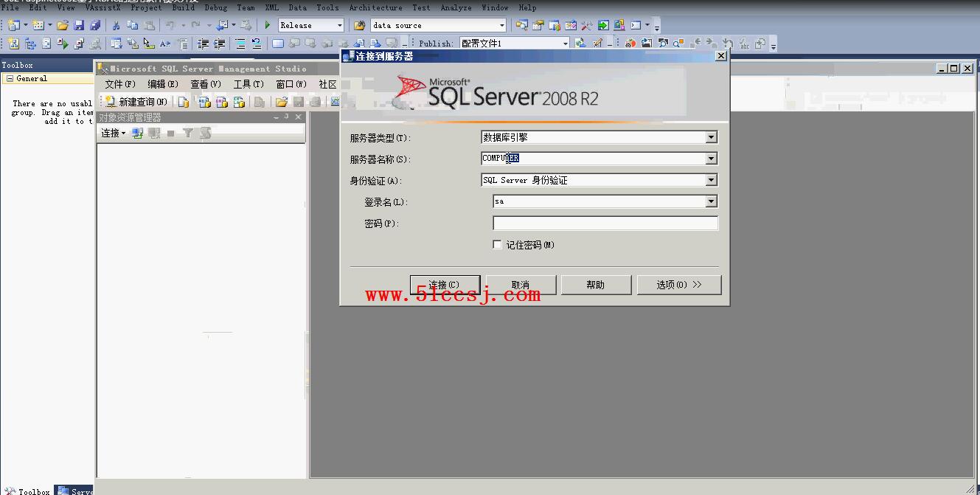
Task: Switch to the Toolbox tab at bottom left
Action: point(27,491)
